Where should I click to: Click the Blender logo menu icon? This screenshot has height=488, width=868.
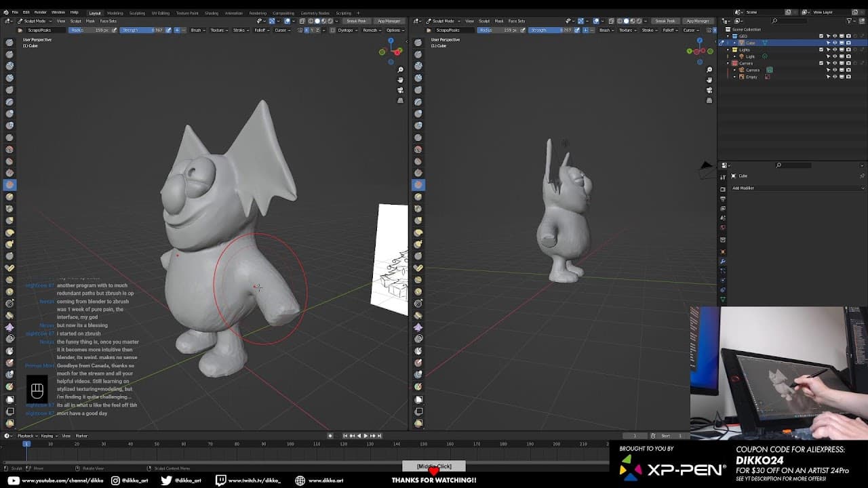point(6,12)
